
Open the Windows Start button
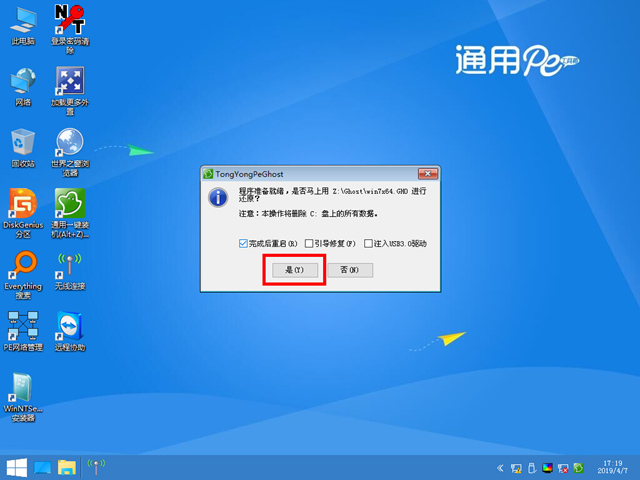(x=17, y=468)
